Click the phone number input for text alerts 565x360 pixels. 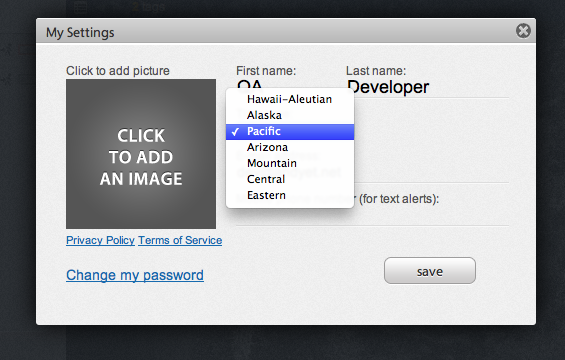point(372,216)
